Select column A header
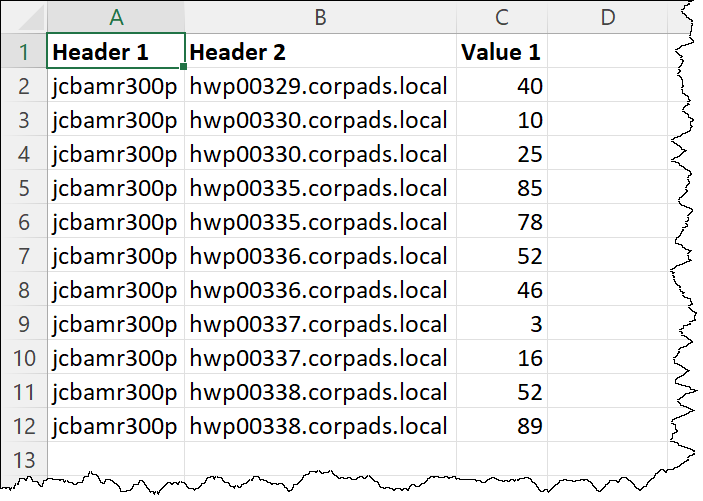The image size is (703, 501). point(116,17)
